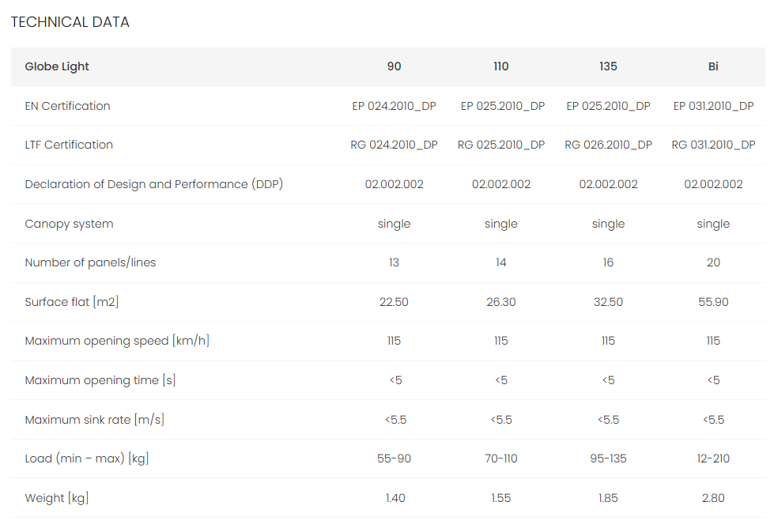The width and height of the screenshot is (774, 532).
Task: Click the 95-135 load range value
Action: 608,458
